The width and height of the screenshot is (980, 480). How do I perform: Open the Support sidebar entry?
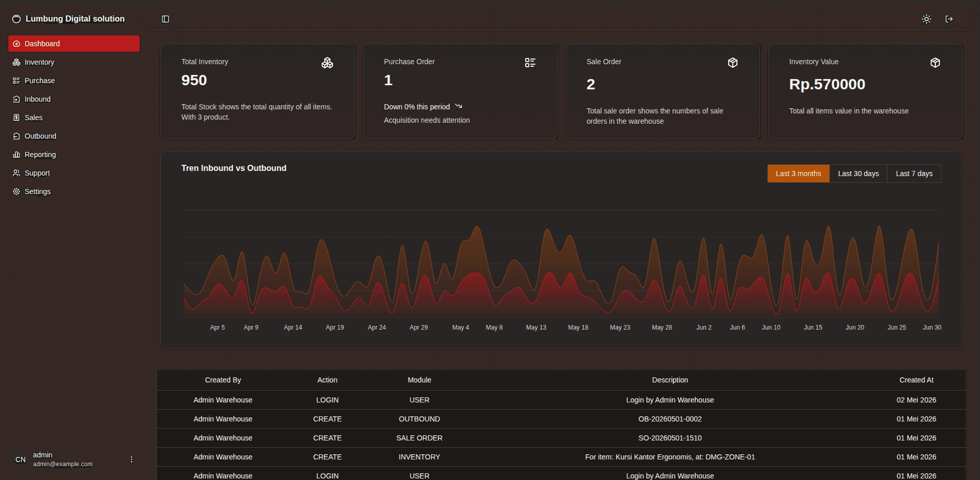click(x=74, y=173)
